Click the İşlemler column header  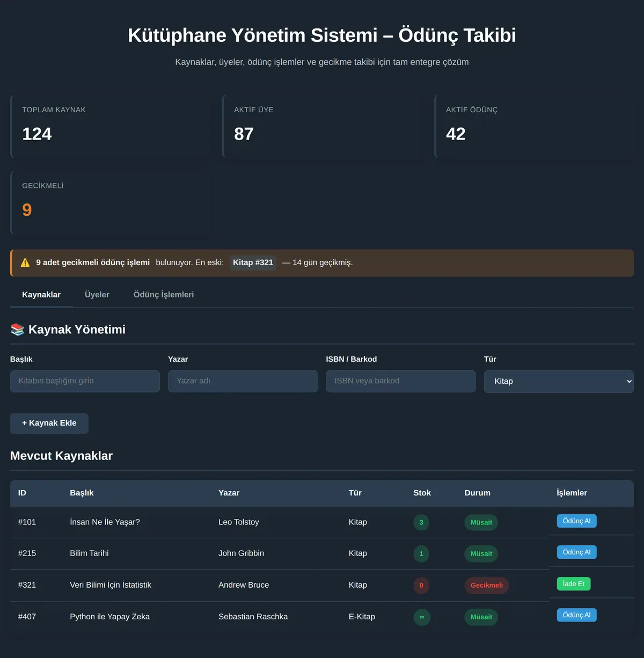click(572, 493)
